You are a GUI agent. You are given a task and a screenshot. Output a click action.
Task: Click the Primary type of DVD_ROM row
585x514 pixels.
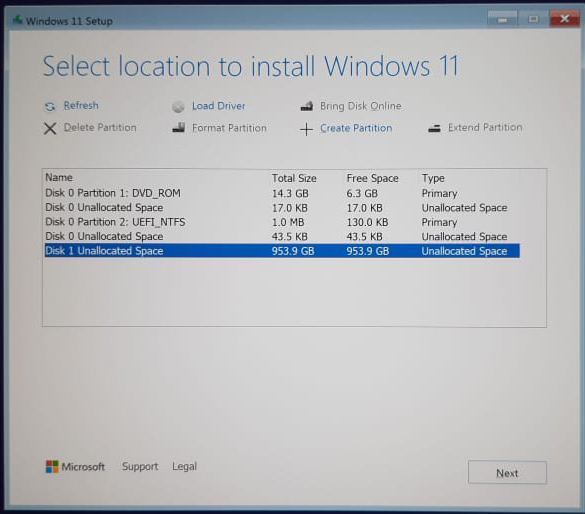click(439, 194)
